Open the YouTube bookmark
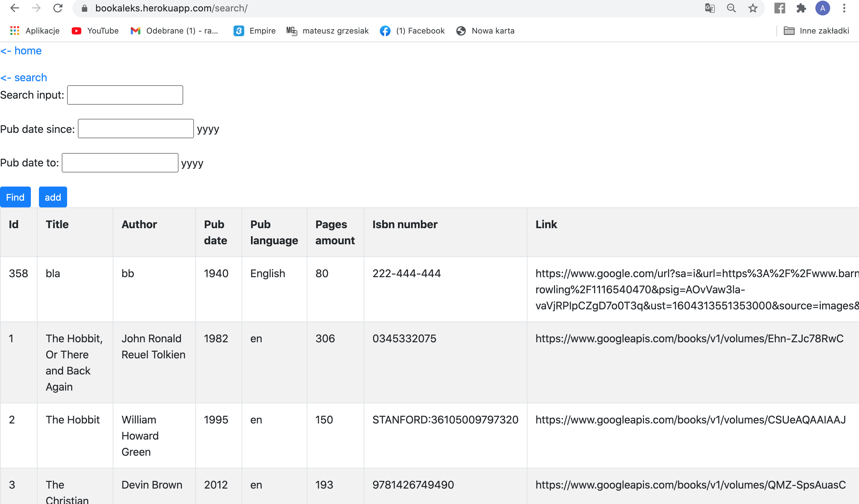Image resolution: width=859 pixels, height=504 pixels. [x=95, y=31]
